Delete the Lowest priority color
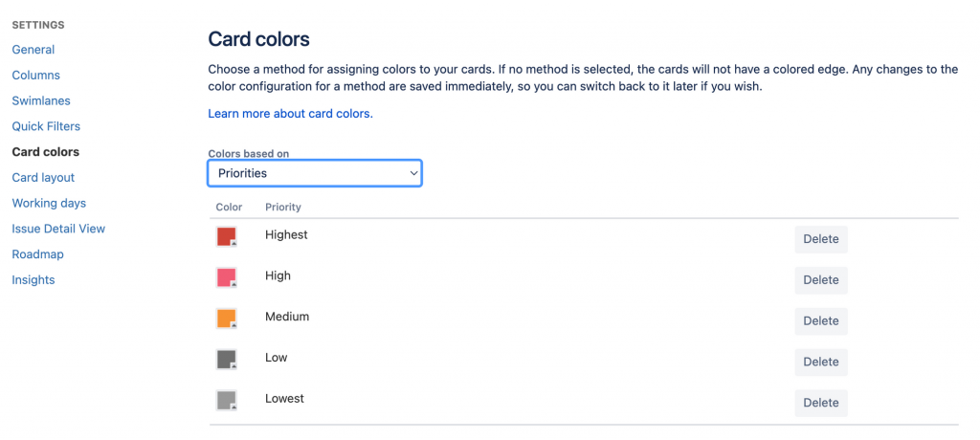 (820, 403)
